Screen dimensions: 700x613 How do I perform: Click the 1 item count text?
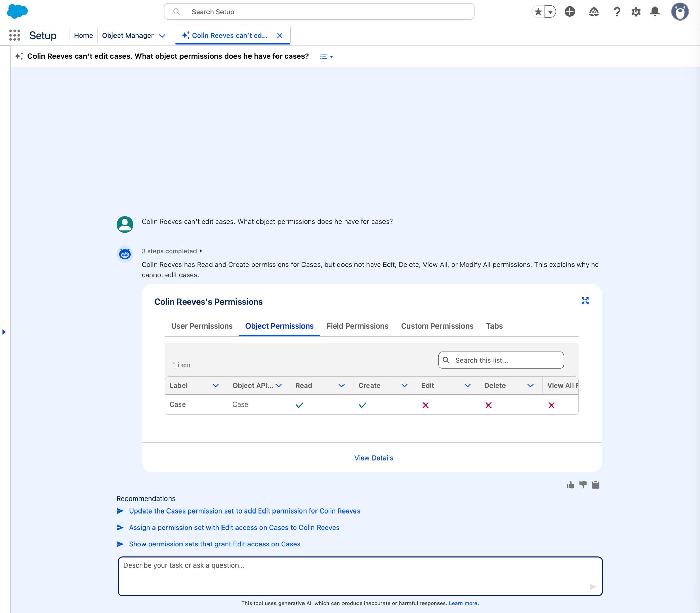pyautogui.click(x=181, y=365)
